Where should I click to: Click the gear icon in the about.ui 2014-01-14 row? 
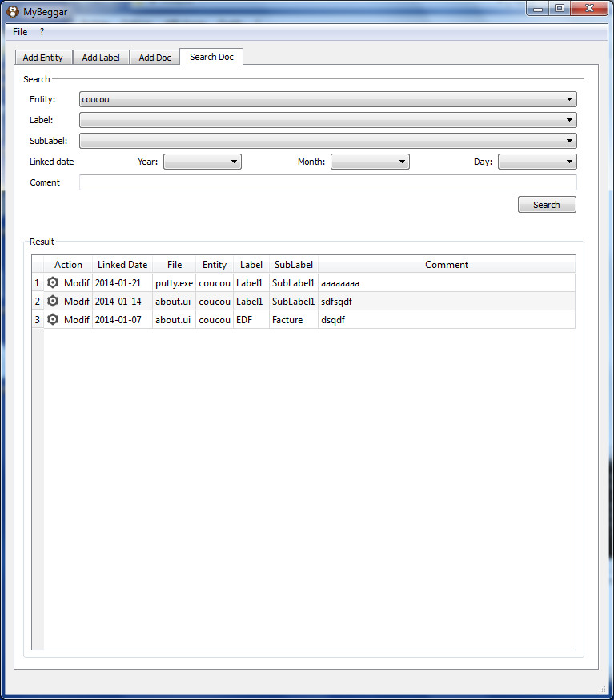[53, 301]
